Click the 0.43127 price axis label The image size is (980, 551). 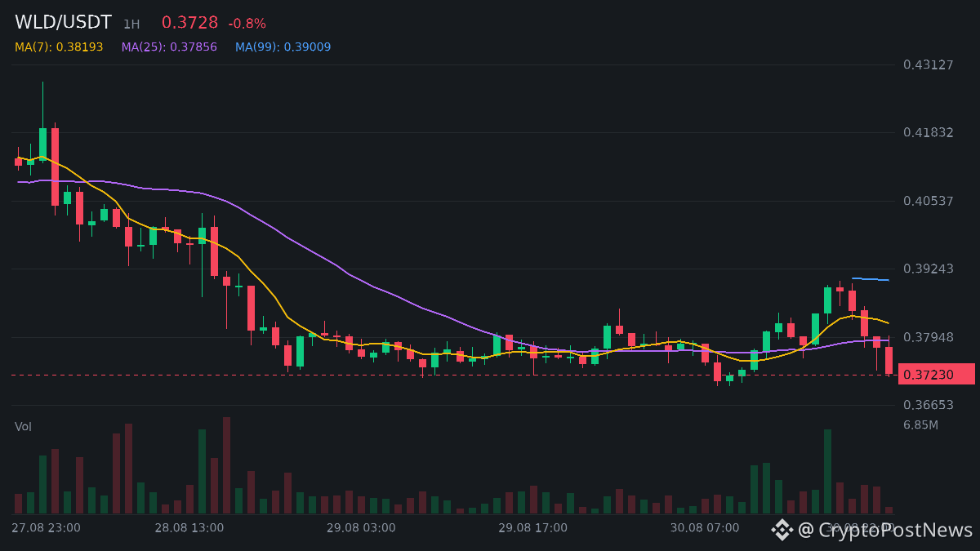[x=929, y=64]
